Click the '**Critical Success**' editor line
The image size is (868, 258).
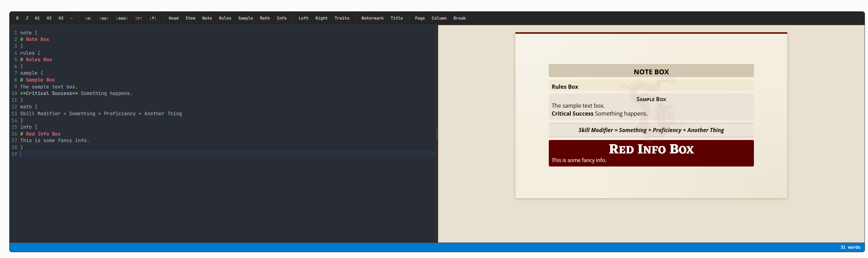click(x=76, y=94)
